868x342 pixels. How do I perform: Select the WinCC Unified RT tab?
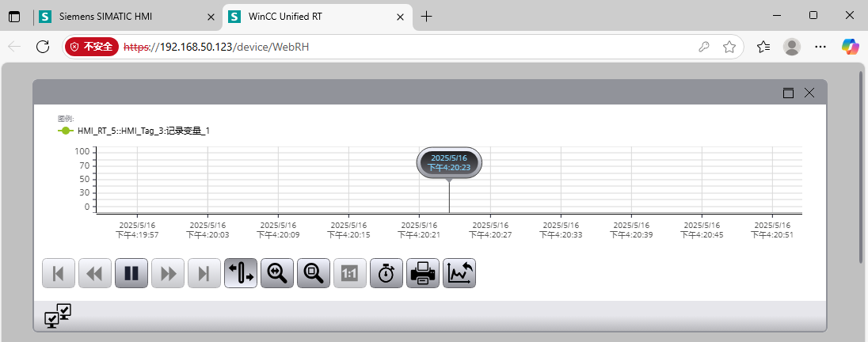pyautogui.click(x=317, y=17)
